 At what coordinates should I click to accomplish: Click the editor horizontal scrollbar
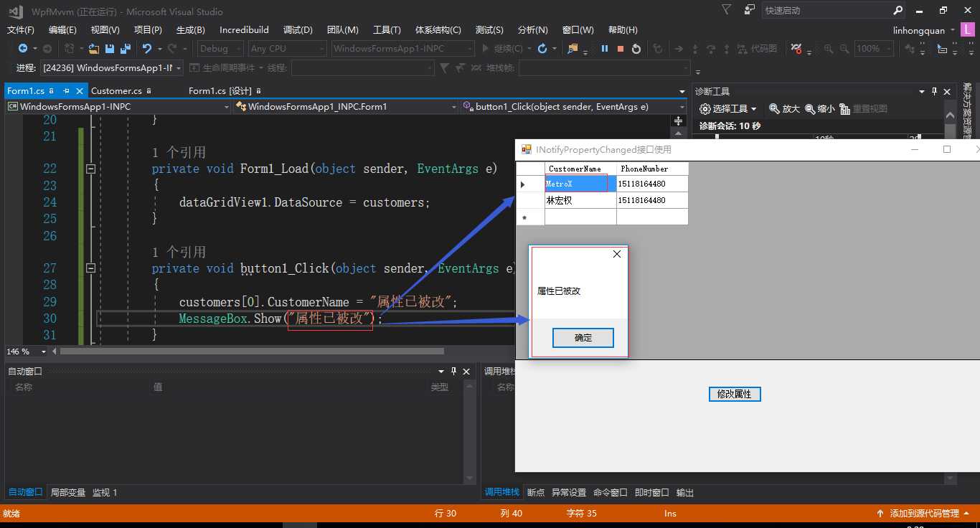click(x=251, y=352)
